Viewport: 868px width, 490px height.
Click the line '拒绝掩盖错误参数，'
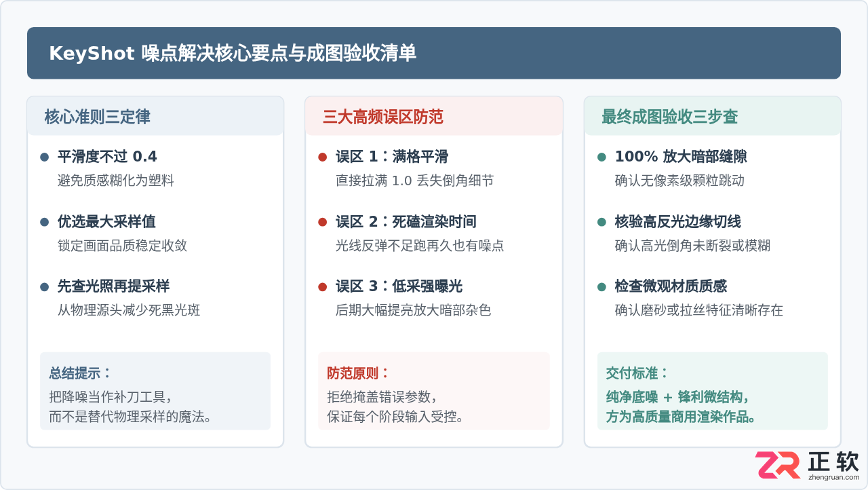[382, 396]
